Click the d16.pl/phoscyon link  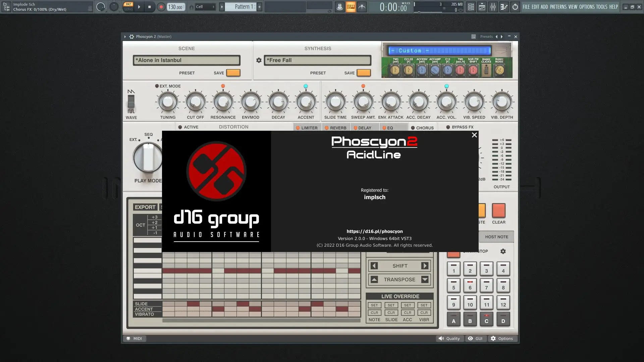tap(374, 231)
